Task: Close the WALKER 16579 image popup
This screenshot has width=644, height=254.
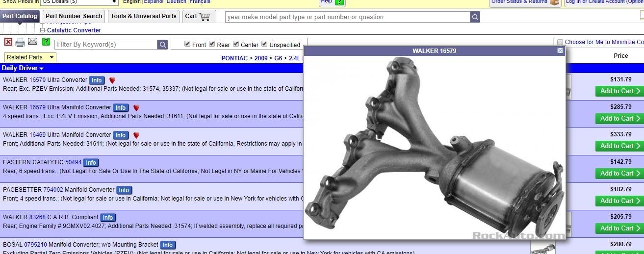Action: 560,51
